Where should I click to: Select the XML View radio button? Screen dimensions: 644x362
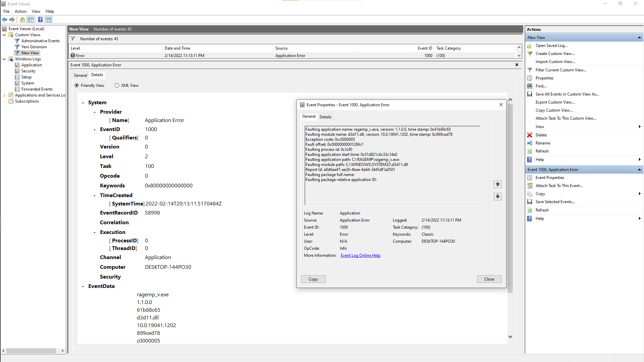117,85
